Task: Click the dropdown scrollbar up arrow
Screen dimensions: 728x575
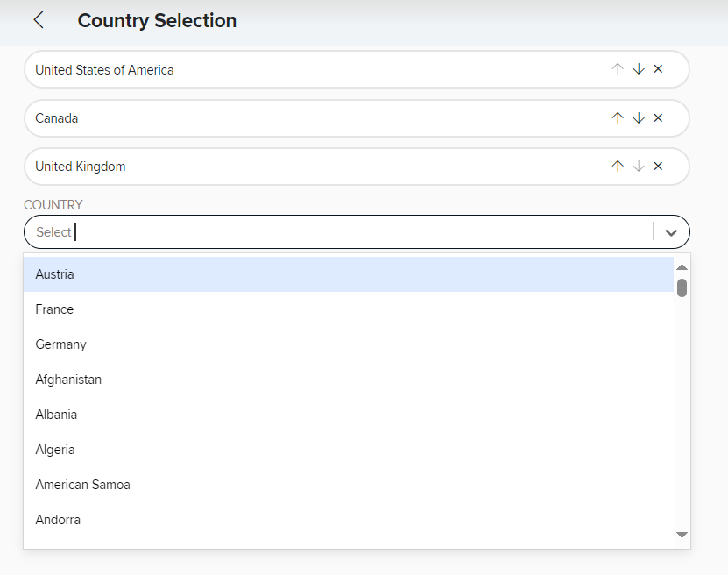Action: pyautogui.click(x=682, y=267)
